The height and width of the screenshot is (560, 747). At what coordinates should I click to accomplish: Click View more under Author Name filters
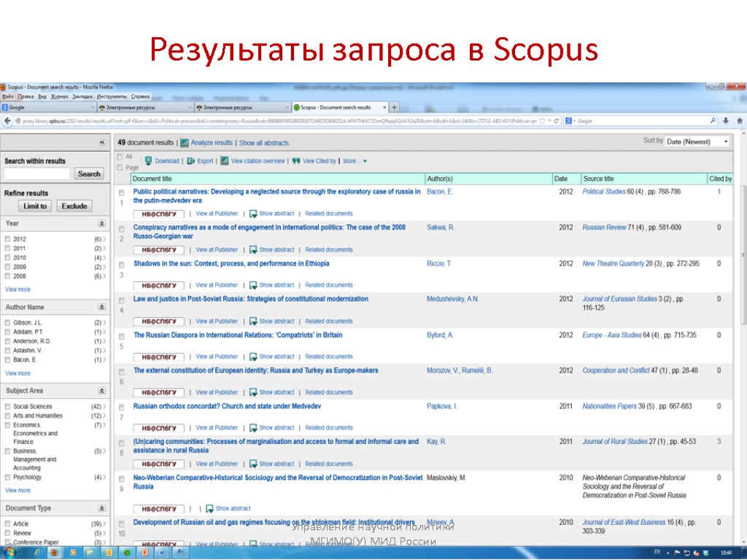(18, 373)
